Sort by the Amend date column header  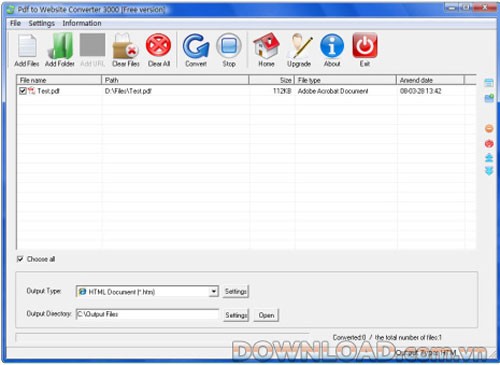tap(430, 80)
